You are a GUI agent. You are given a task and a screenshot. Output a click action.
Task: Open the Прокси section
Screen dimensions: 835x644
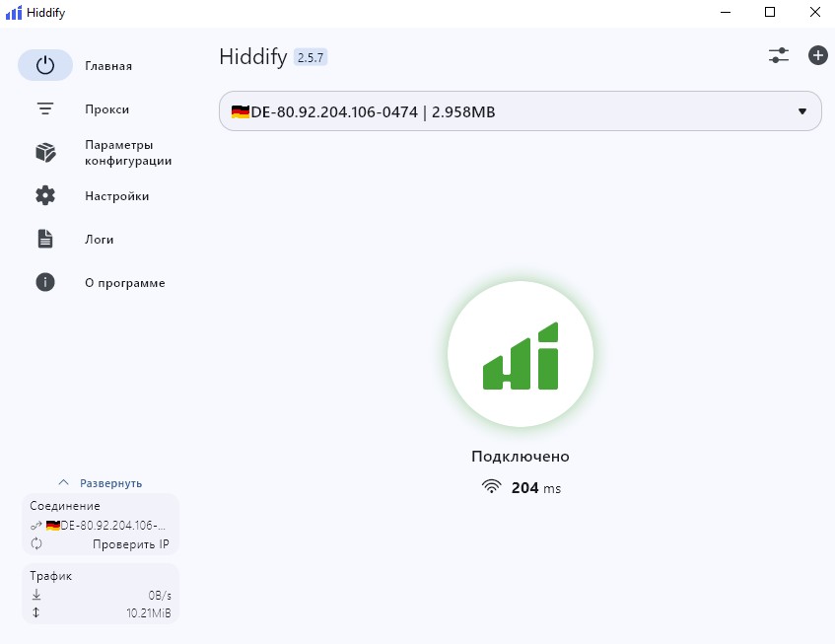(107, 109)
